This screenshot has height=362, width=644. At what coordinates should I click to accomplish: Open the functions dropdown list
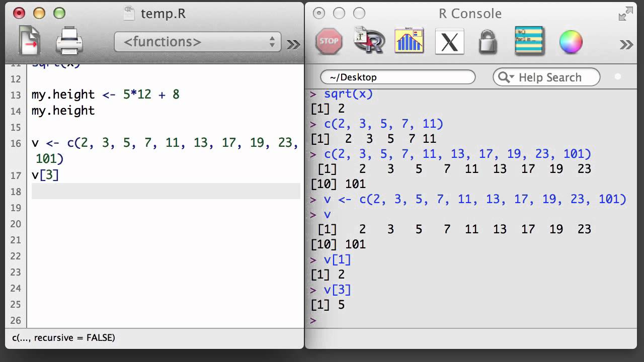point(197,42)
